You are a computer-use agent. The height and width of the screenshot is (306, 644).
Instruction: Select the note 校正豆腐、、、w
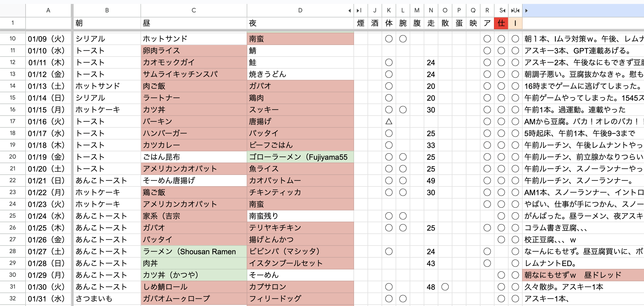tap(583, 239)
